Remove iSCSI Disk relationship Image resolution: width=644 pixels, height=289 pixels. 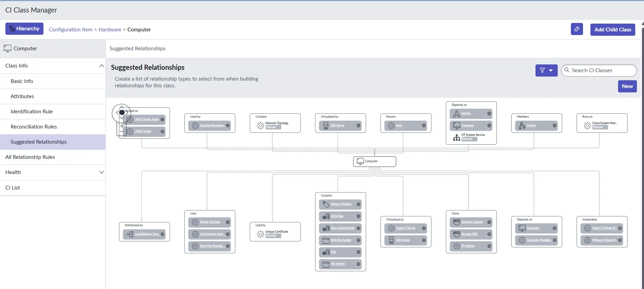coord(359,216)
